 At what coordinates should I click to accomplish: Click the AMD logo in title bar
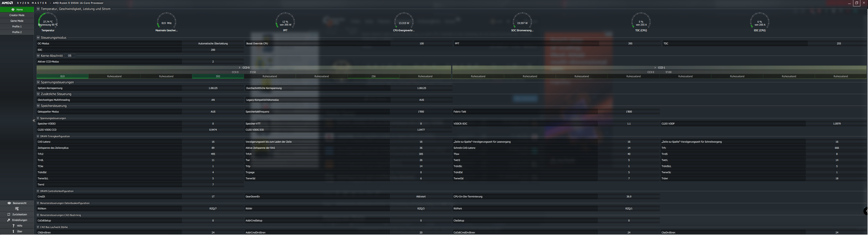pyautogui.click(x=7, y=3)
